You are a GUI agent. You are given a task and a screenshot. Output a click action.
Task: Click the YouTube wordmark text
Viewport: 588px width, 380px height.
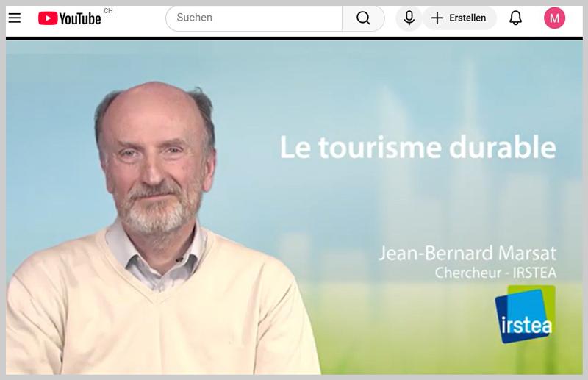pos(80,18)
